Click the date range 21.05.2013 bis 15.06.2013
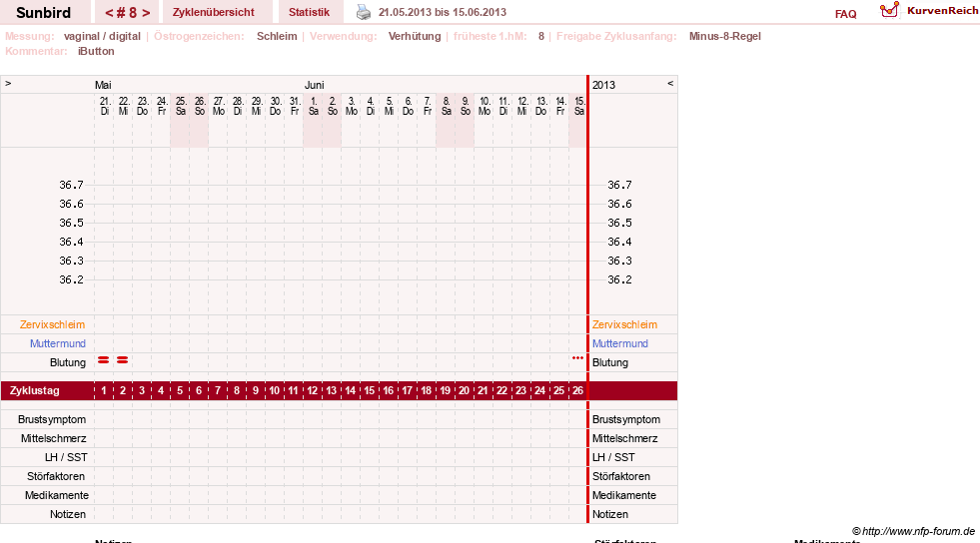The height and width of the screenshot is (543, 980). [443, 12]
